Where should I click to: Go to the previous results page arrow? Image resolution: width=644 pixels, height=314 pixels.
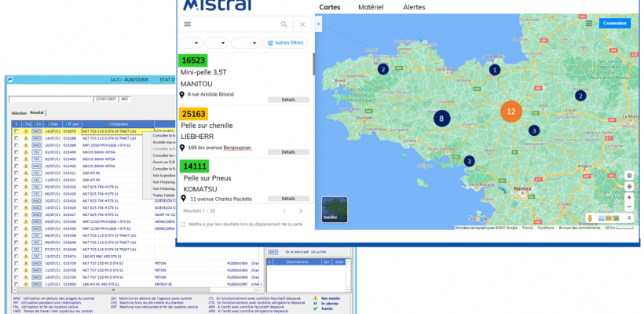coord(284,211)
